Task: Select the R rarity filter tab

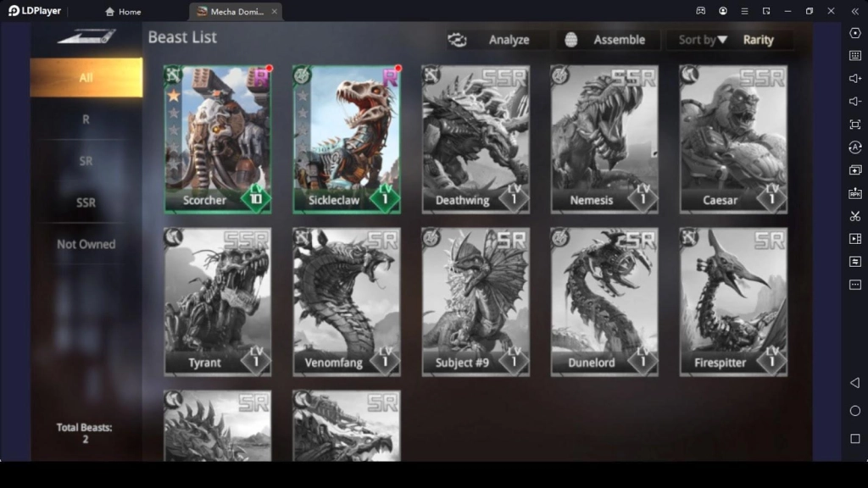Action: (x=86, y=119)
